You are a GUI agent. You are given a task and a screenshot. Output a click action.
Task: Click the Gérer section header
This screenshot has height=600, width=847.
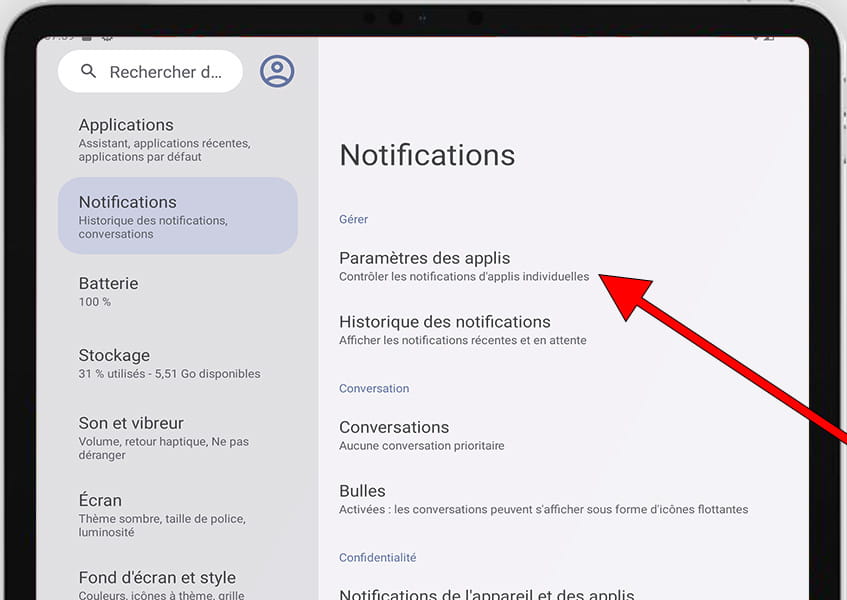coord(353,219)
